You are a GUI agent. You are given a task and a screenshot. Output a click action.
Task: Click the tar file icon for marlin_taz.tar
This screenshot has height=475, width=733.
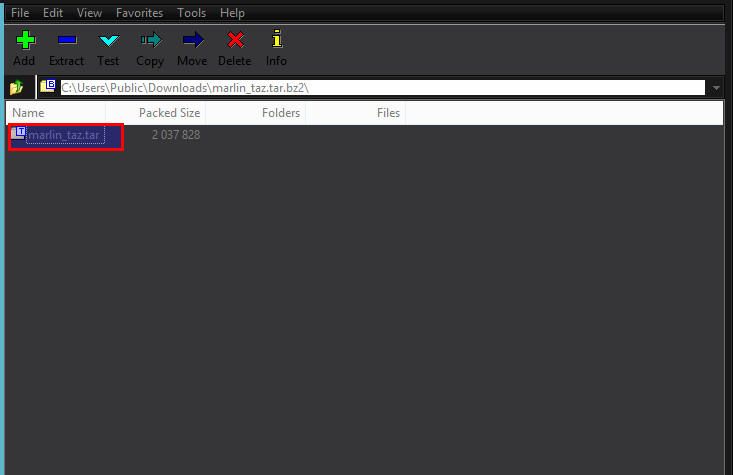[18, 134]
